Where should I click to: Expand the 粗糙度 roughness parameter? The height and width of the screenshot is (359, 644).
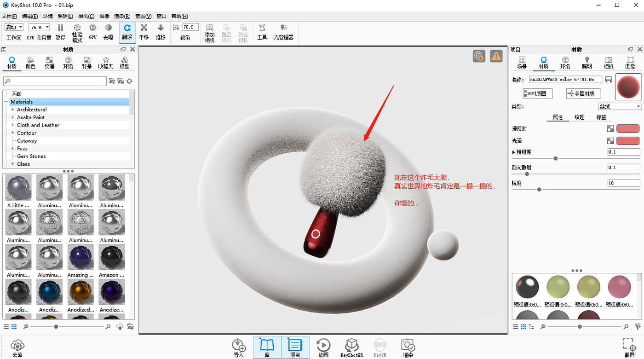(514, 152)
